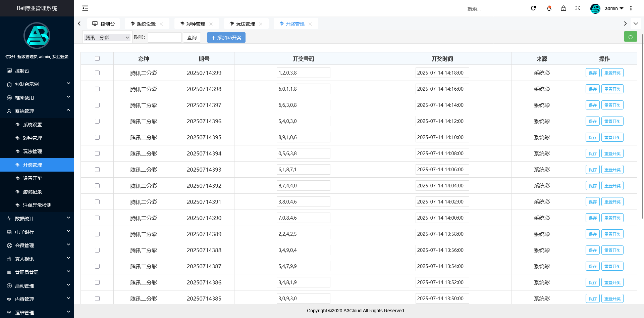
Task: Click the page vertical scrollbar
Action: pyautogui.click(x=643, y=126)
